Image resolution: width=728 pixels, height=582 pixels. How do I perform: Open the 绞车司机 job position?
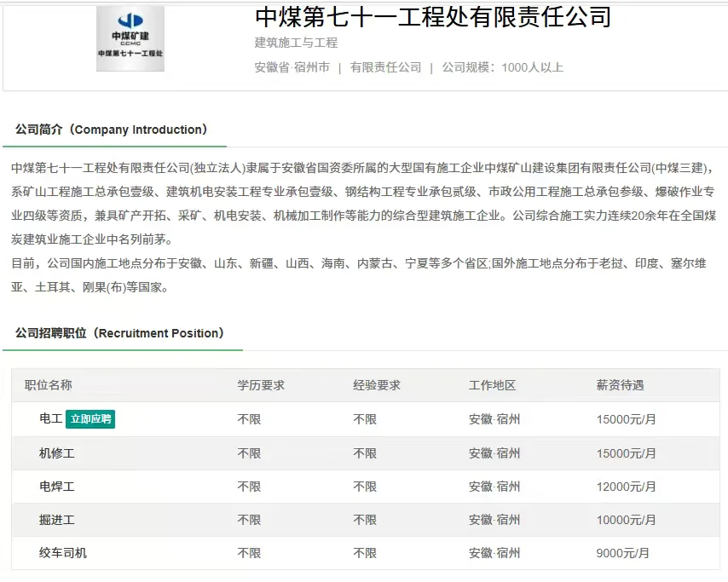click(x=63, y=553)
